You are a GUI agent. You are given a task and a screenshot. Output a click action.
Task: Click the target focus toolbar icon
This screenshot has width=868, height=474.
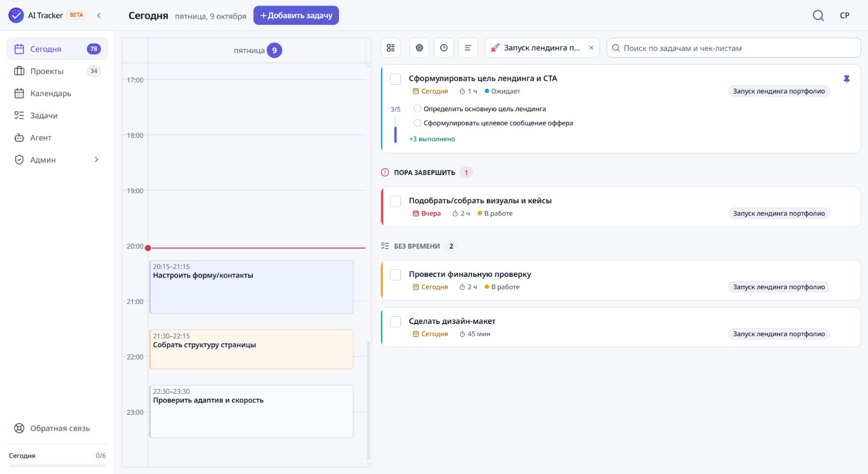pos(419,48)
